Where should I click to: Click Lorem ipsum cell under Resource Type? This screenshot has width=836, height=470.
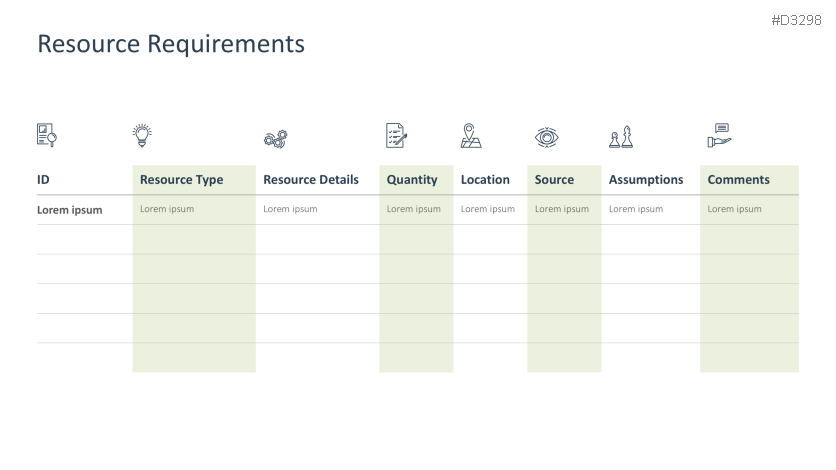click(x=167, y=209)
